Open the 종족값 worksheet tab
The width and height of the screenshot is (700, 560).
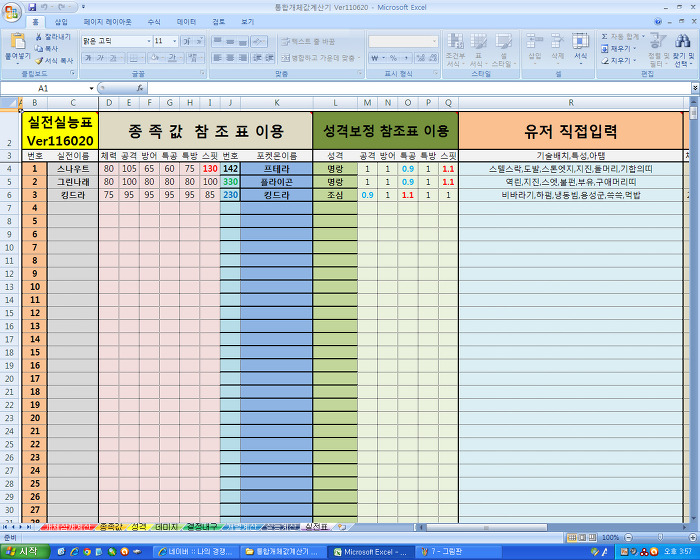(x=110, y=526)
